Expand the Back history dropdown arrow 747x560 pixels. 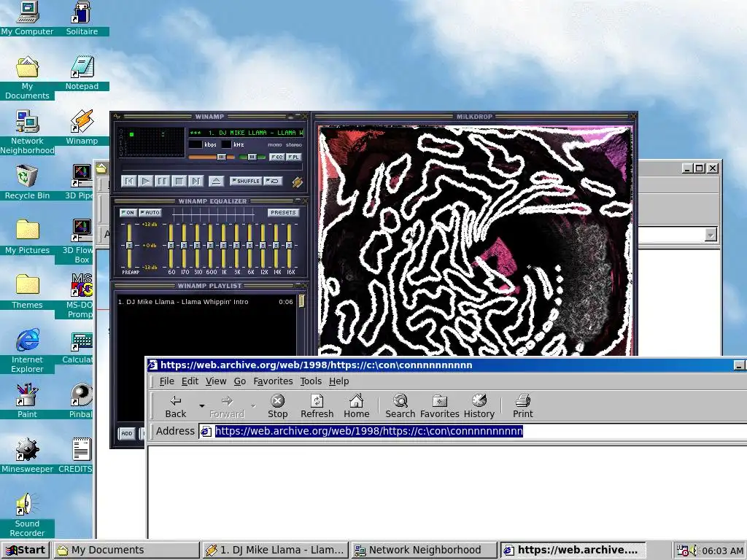(201, 406)
